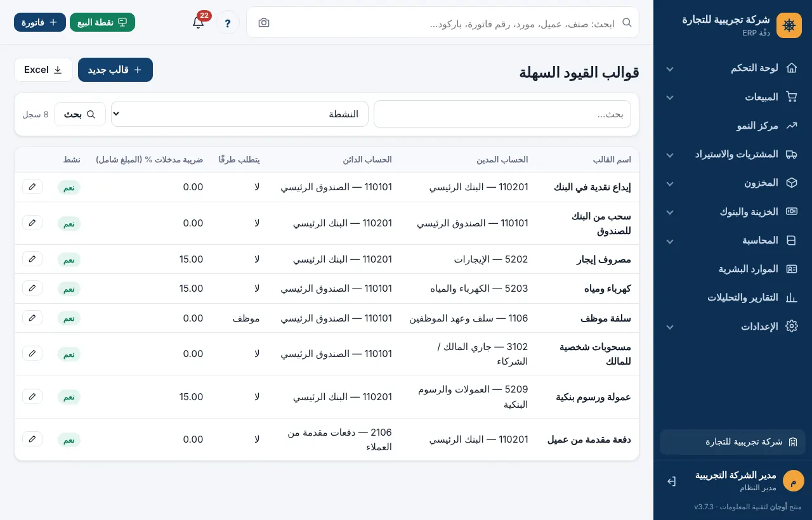Edit the سحب من البنك للصندوق template
This screenshot has width=812, height=520.
32,223
